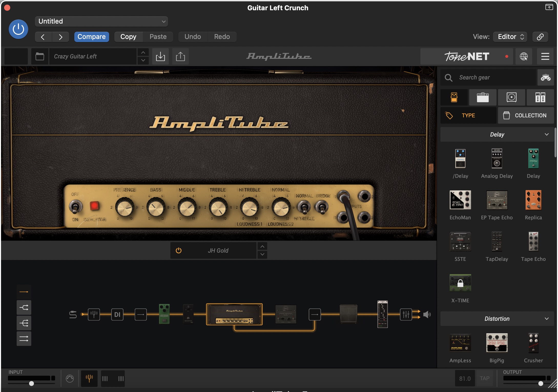Click the save preset download icon

(x=160, y=56)
